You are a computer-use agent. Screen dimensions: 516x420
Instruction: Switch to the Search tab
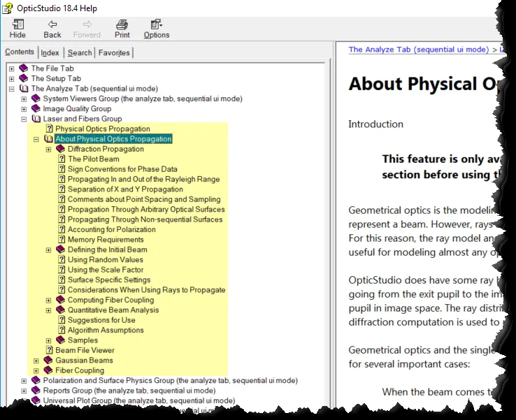(x=80, y=52)
